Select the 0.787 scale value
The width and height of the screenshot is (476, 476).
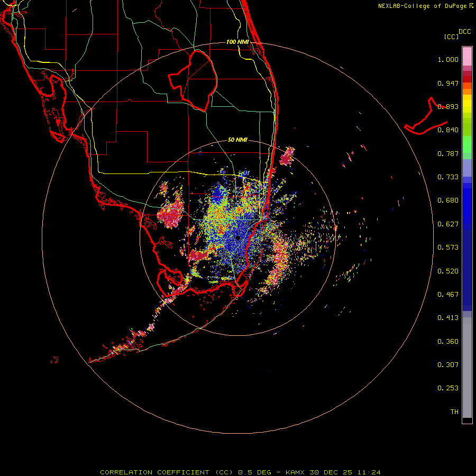[448, 153]
